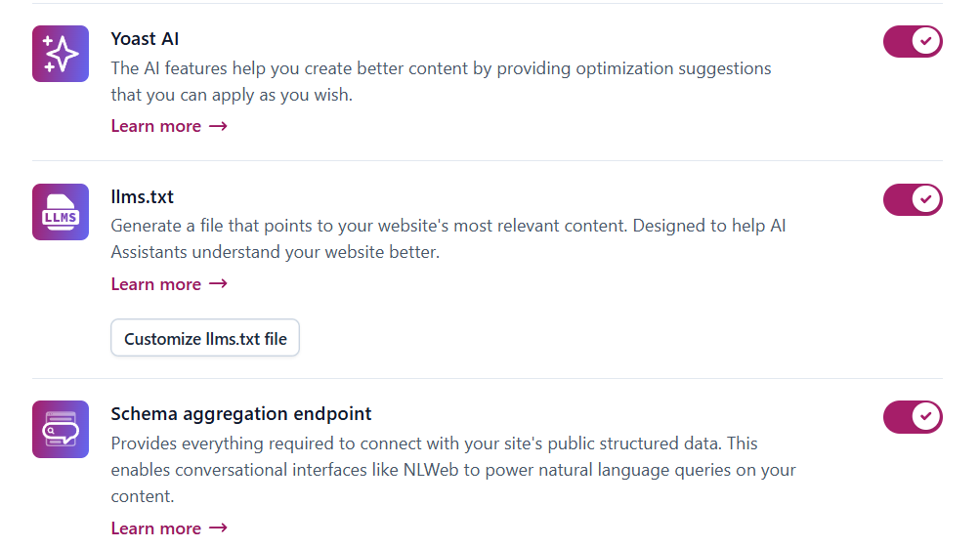Toggle off Schema aggregation endpoint
This screenshot has width=980, height=548.
913,417
